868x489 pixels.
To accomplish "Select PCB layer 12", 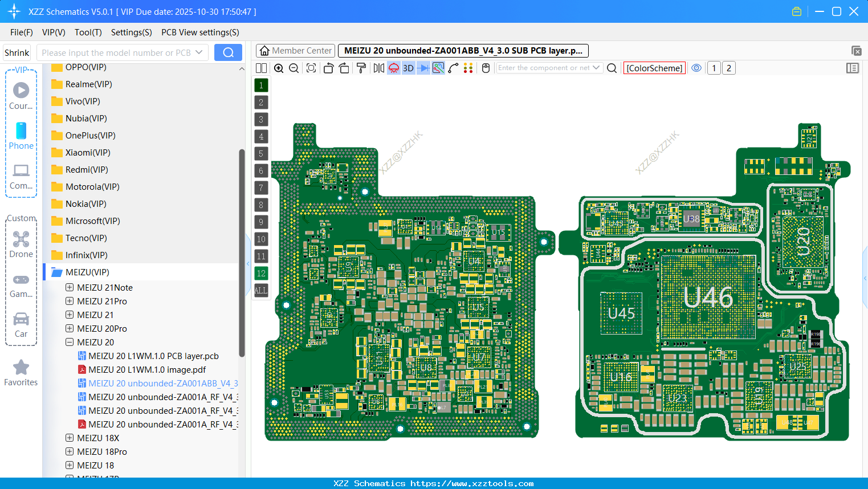I will click(x=261, y=274).
